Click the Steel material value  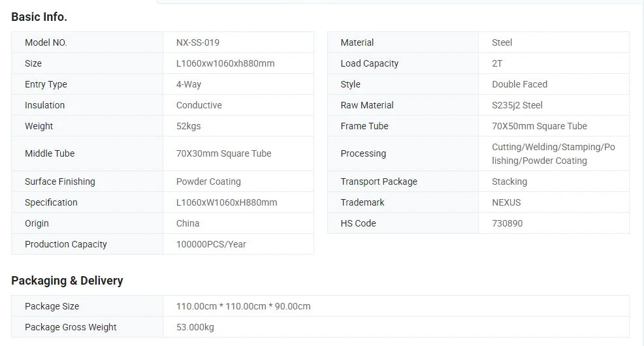click(502, 42)
